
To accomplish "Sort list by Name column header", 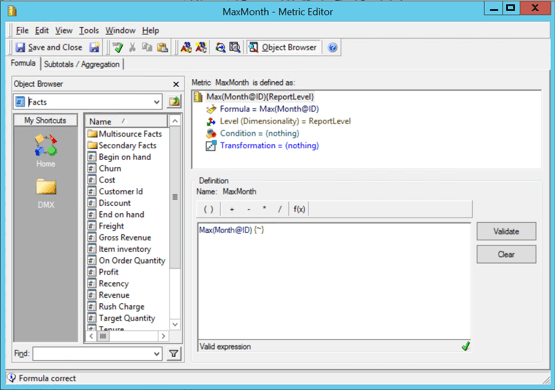I will pos(126,121).
